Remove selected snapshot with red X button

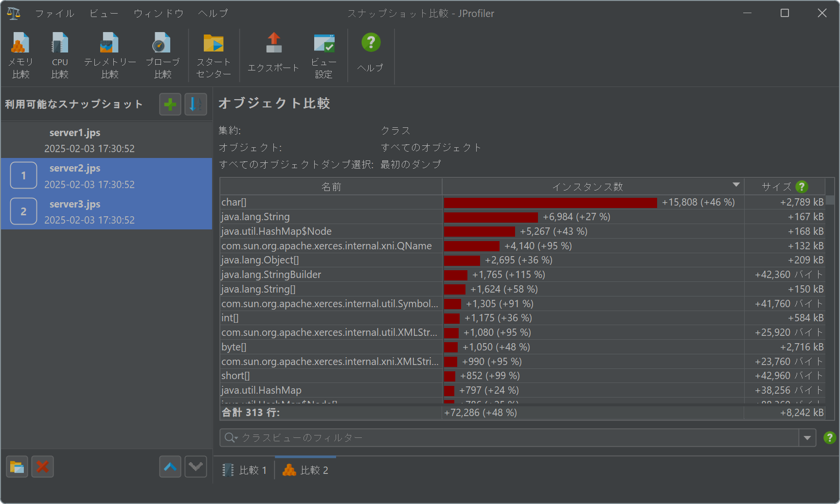pyautogui.click(x=43, y=467)
